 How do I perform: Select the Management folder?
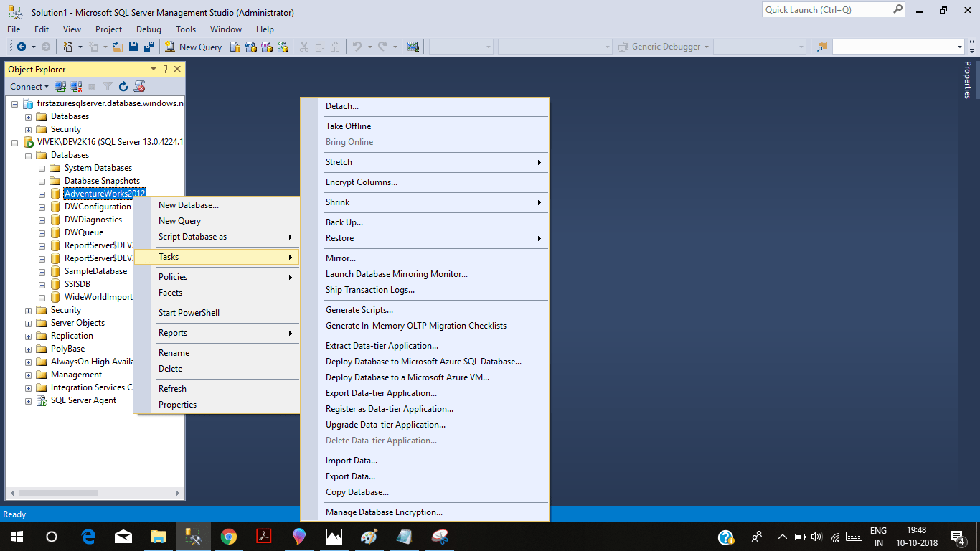(x=76, y=375)
